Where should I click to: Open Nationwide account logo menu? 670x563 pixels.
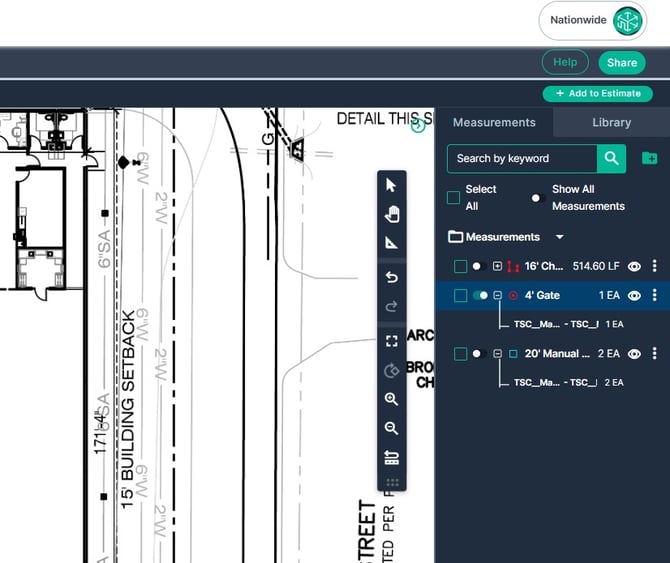coord(627,21)
